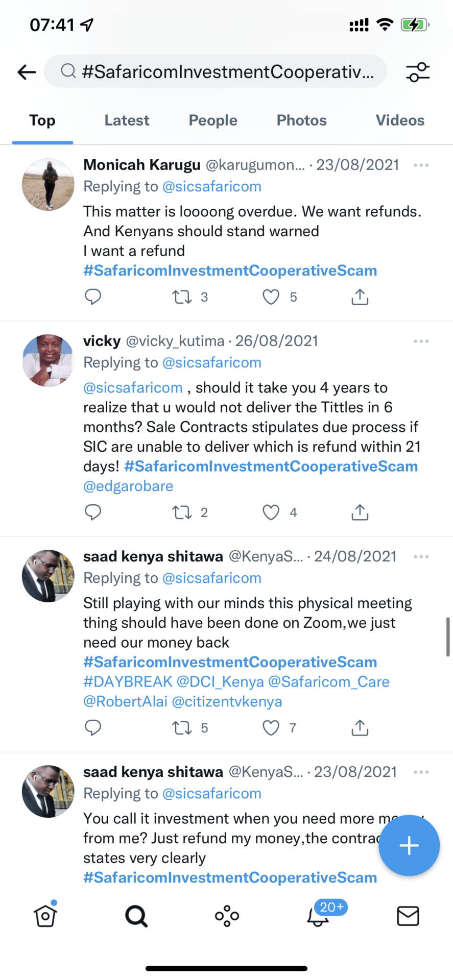Like Monicah Karugu's tweet
Image resolution: width=453 pixels, height=980 pixels.
coord(271,297)
